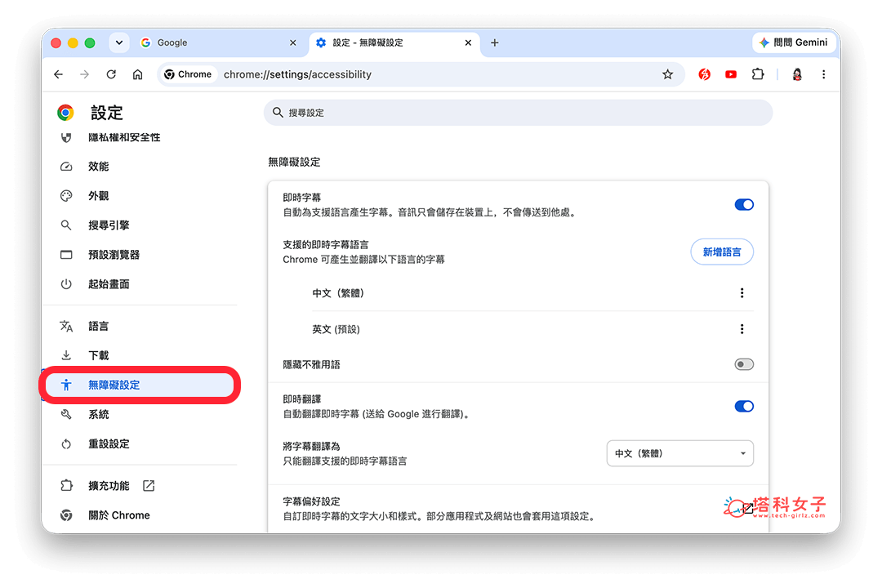The image size is (882, 588).
Task: Open the 將字幕翻譯為 language dropdown
Action: tap(679, 453)
